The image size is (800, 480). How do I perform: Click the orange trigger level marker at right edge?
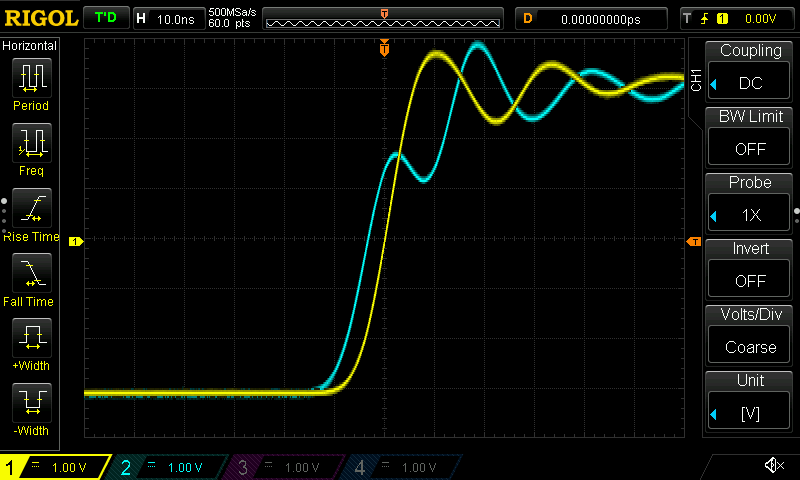[x=694, y=241]
